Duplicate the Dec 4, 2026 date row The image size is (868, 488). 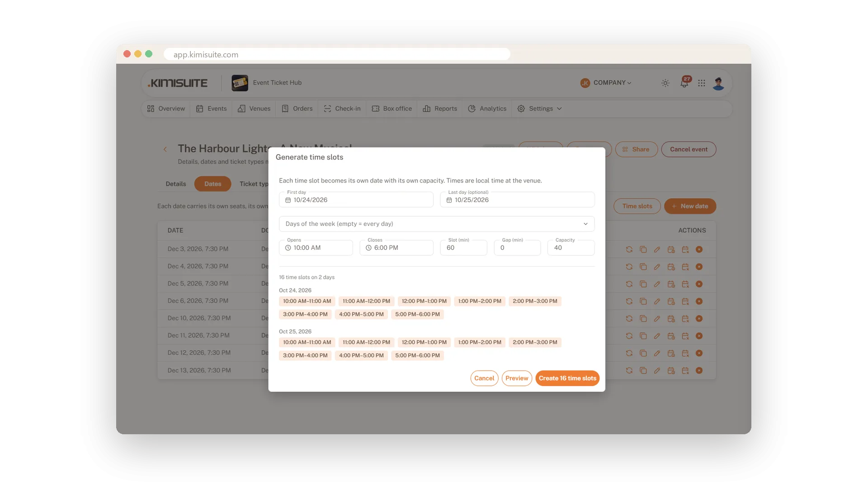tap(643, 267)
